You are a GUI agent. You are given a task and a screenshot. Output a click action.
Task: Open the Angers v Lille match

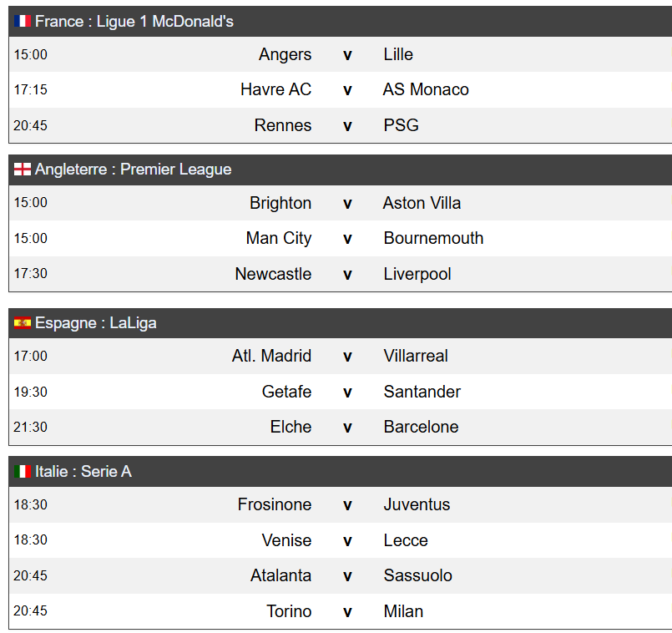click(x=341, y=54)
